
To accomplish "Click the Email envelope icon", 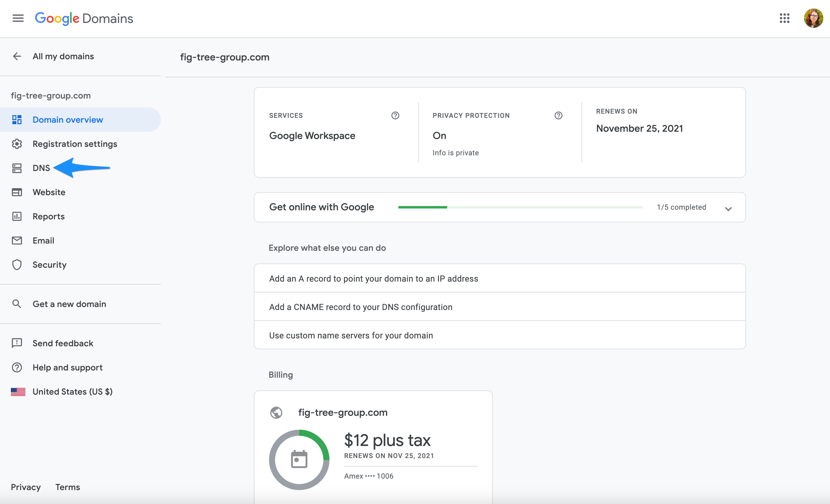I will (x=17, y=241).
